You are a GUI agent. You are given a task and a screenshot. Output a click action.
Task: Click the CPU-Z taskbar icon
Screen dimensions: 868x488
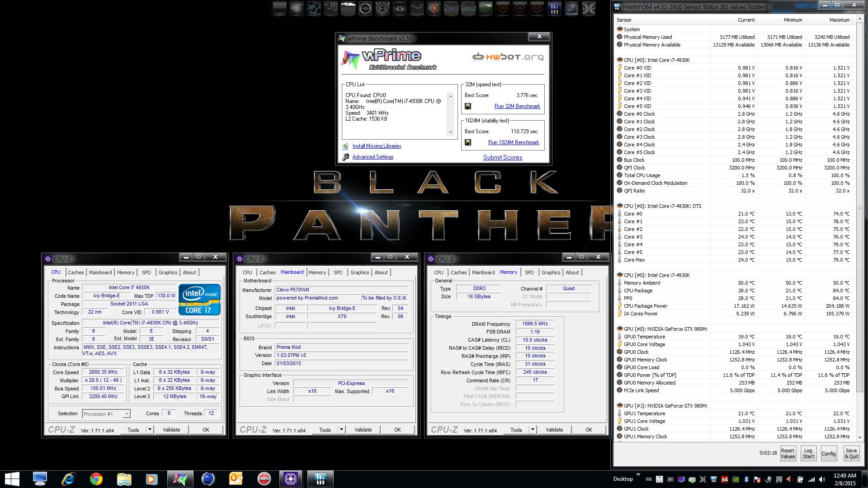291,479
